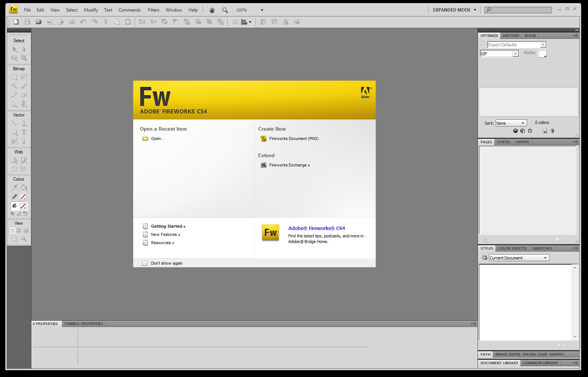
Task: Select the Eyedropper tool
Action: click(14, 187)
